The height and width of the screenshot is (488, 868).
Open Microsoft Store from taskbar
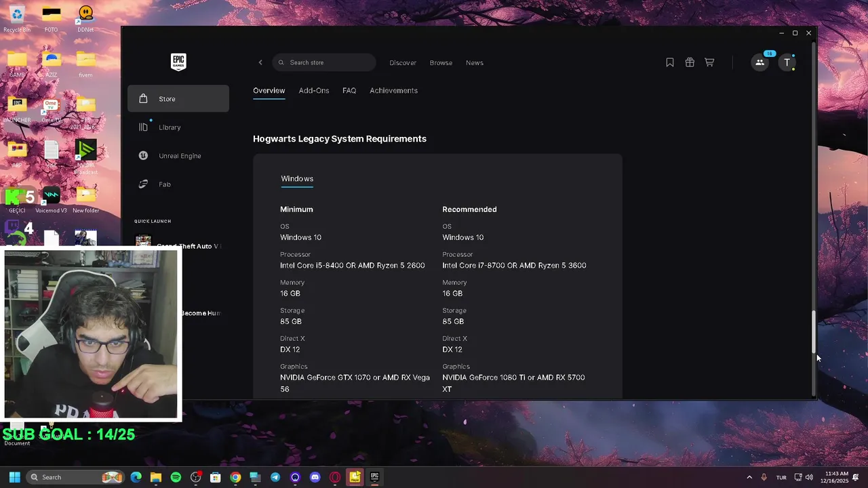[216, 477]
